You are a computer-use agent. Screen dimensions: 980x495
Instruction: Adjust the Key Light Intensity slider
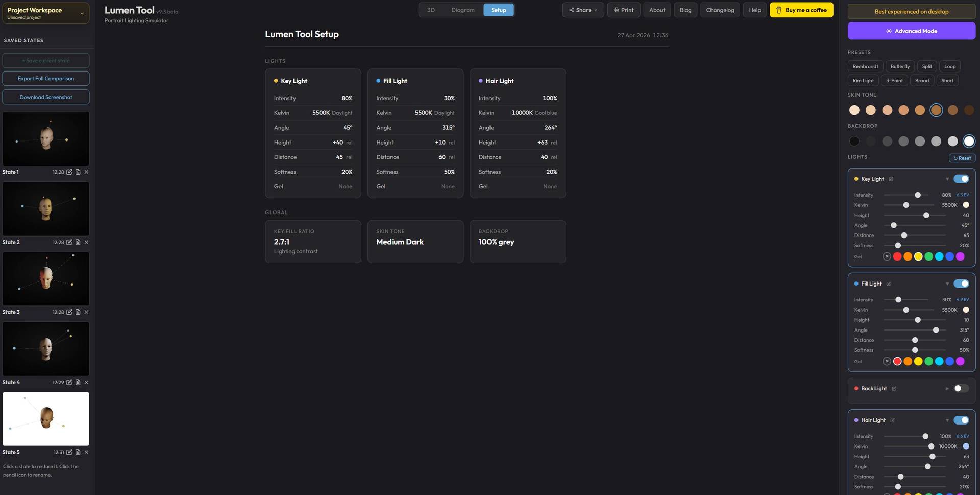coord(906,195)
